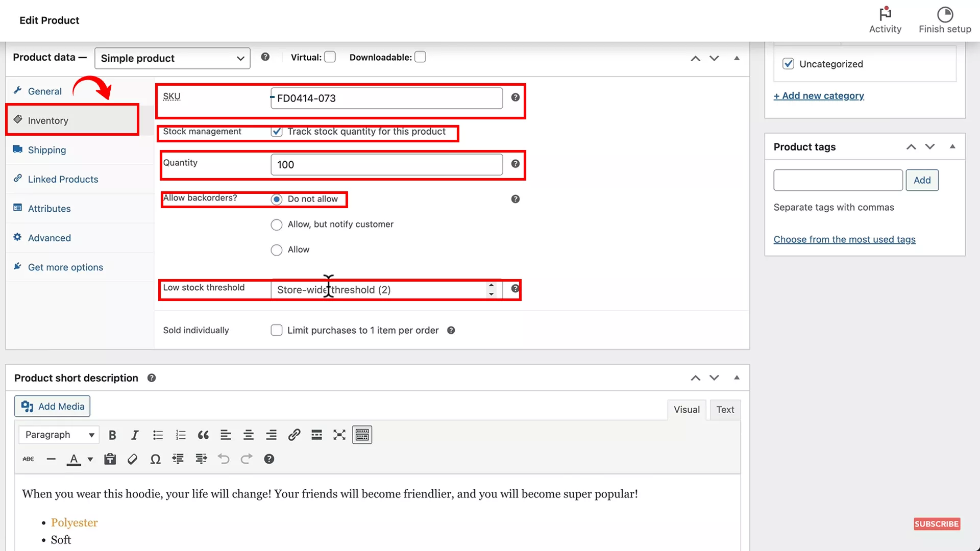Toggle bold formatting in the editor
This screenshot has width=980, height=551.
click(112, 435)
